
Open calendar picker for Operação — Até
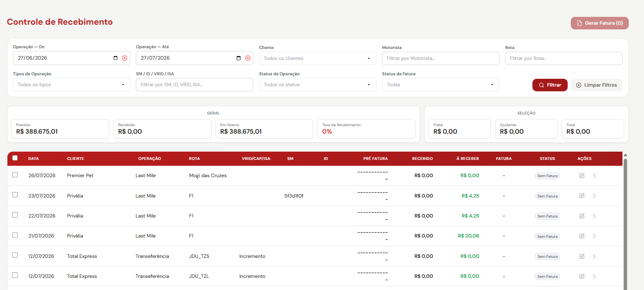click(238, 58)
